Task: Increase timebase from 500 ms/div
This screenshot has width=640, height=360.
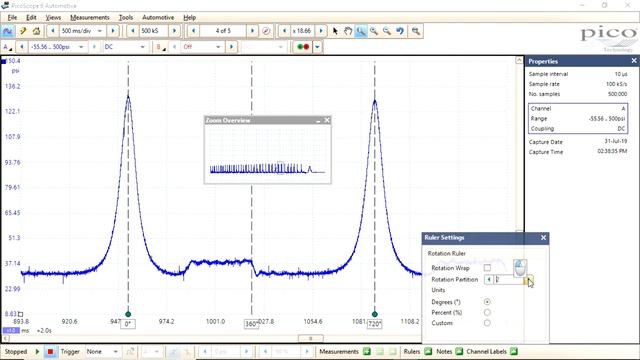Action: click(113, 31)
